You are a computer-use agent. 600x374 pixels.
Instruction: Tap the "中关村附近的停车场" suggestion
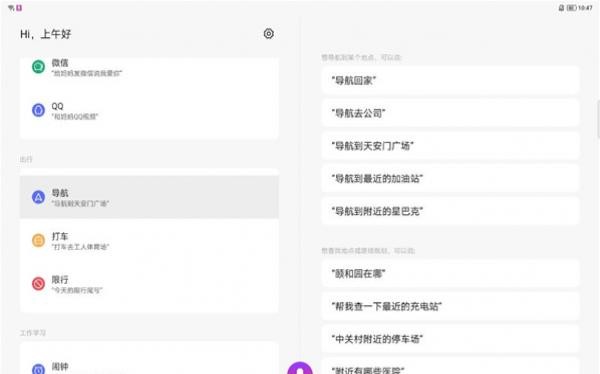point(450,339)
